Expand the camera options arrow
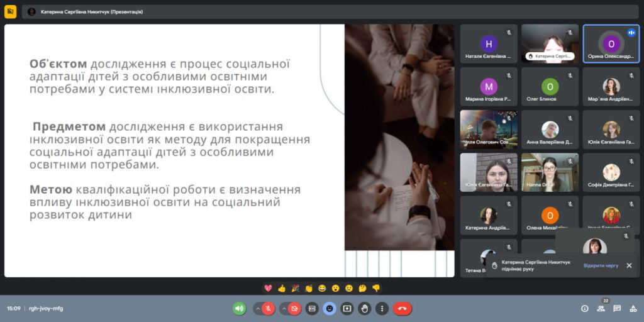This screenshot has width=644, height=322. click(x=284, y=309)
